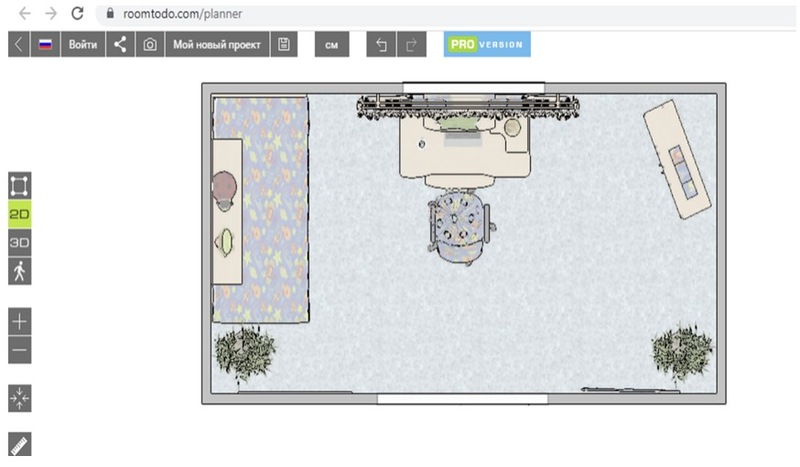
Task: Switch to 3D view mode
Action: click(19, 242)
